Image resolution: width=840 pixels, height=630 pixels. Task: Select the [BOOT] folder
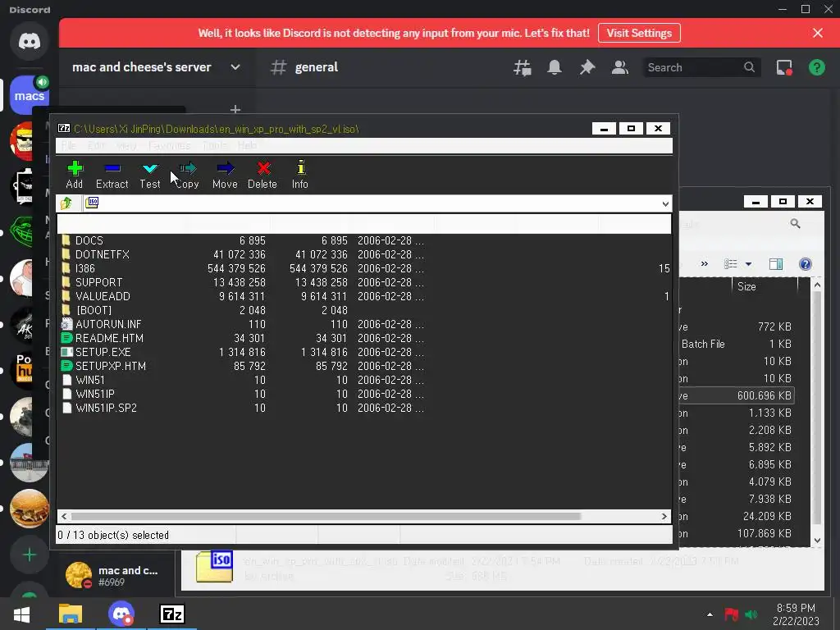click(x=94, y=310)
